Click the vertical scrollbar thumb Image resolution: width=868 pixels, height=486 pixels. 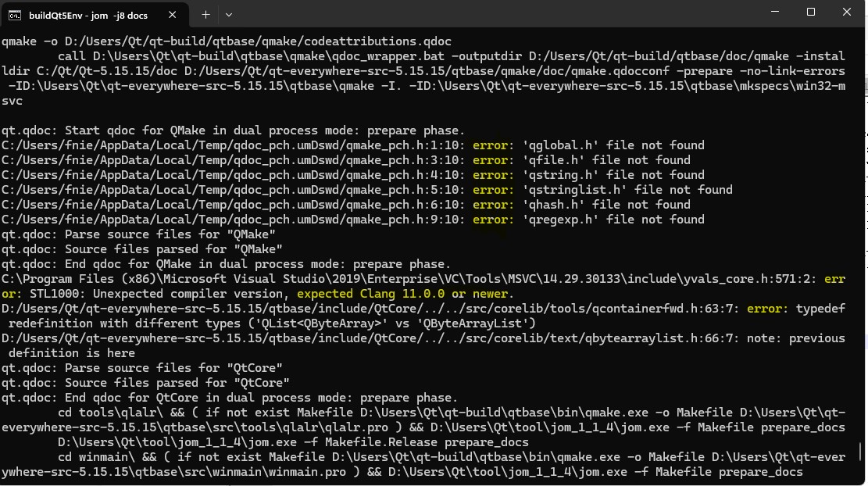(860, 451)
